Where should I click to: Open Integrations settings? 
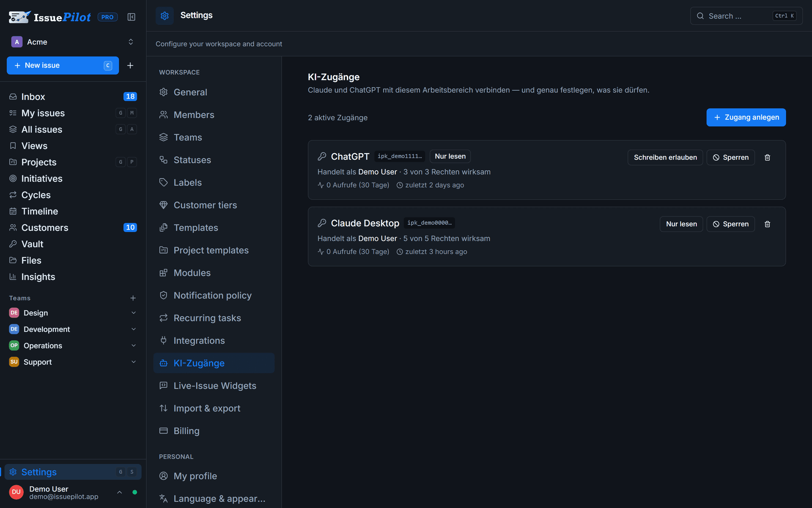point(214,340)
